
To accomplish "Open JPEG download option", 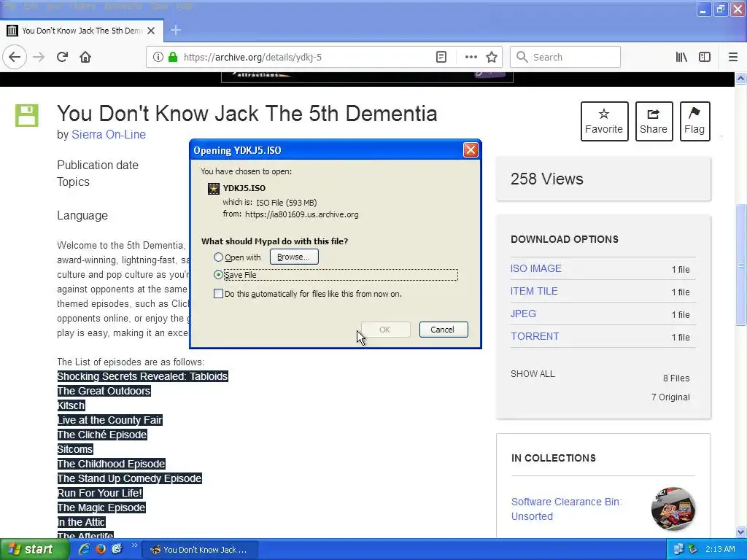I will tap(523, 314).
